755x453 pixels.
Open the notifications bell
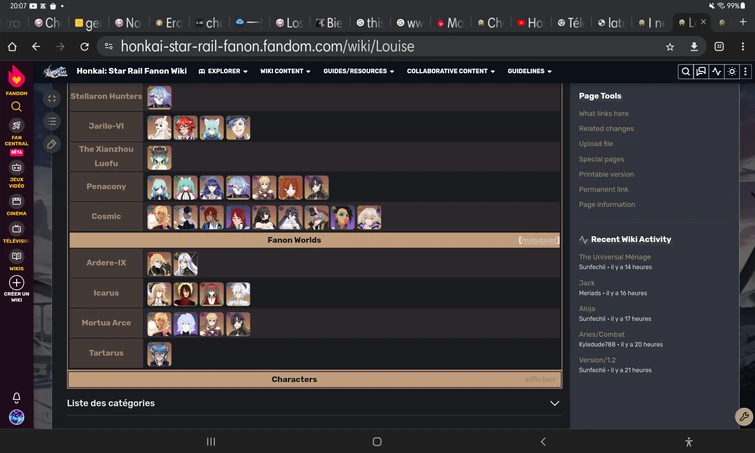[16, 397]
